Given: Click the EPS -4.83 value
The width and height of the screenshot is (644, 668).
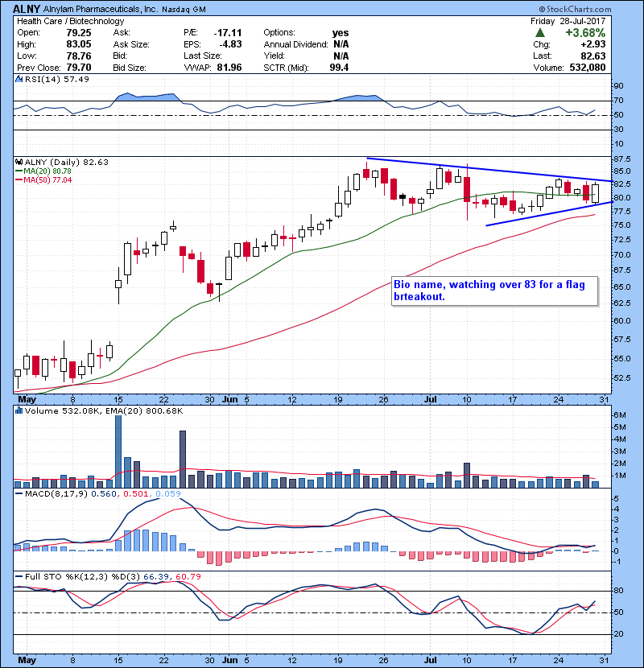Looking at the screenshot, I should tap(230, 44).
